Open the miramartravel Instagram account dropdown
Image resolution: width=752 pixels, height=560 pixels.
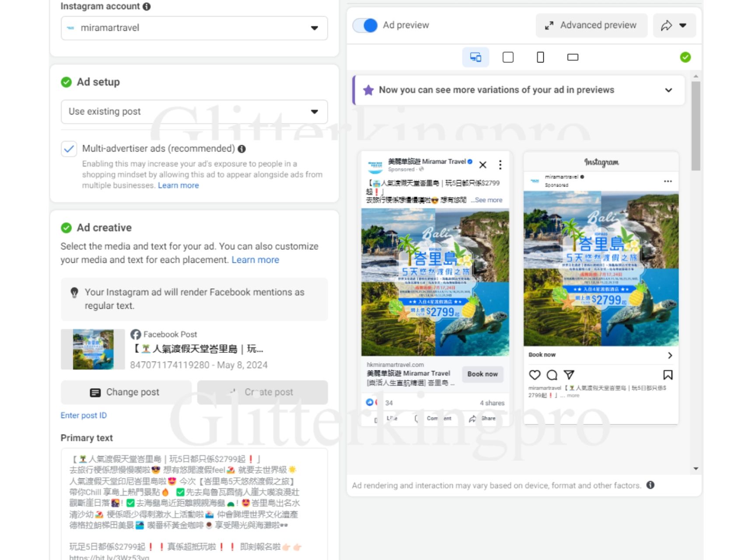point(194,28)
